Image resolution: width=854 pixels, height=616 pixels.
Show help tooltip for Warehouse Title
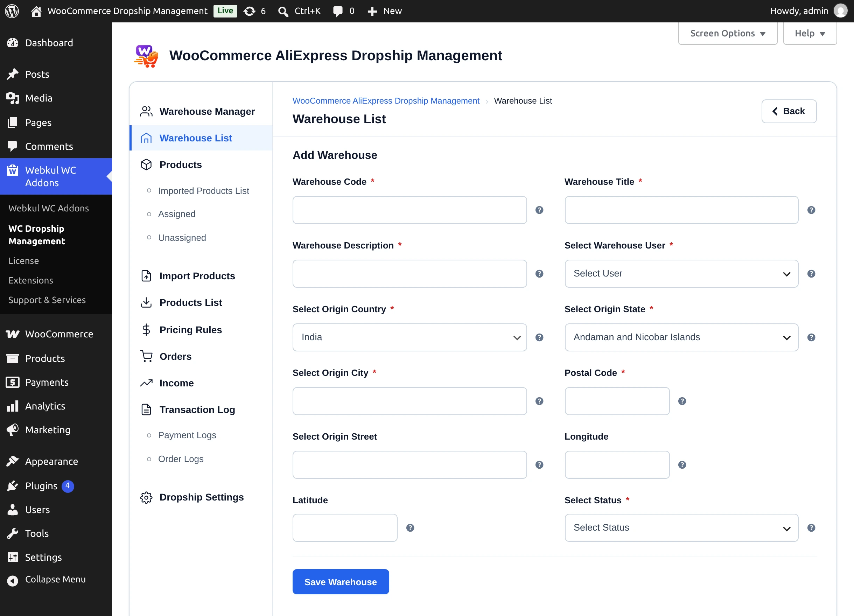click(x=811, y=210)
